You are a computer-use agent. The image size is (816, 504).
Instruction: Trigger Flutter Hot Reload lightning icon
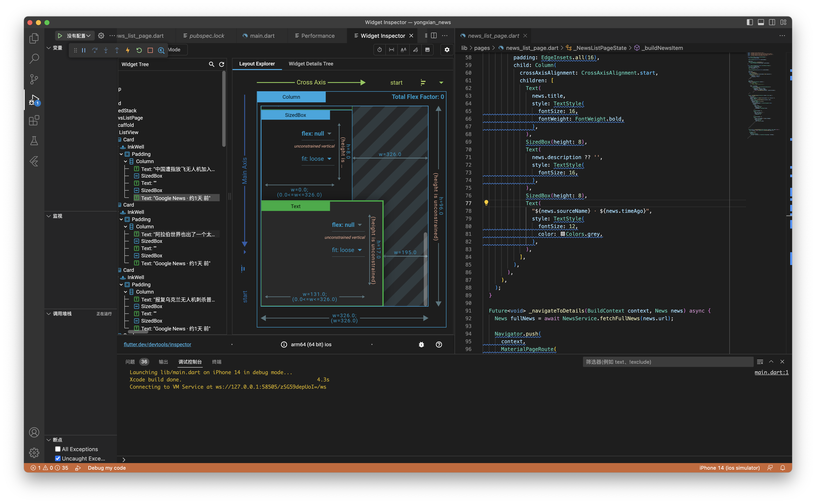(128, 50)
